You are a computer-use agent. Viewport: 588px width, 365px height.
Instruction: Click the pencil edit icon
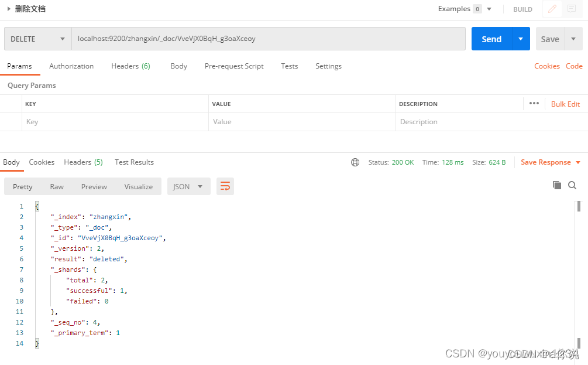coord(552,9)
